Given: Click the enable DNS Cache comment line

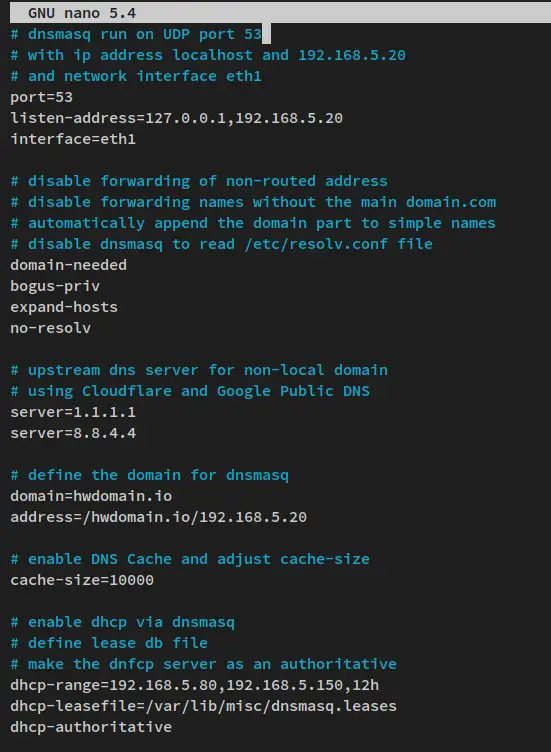Looking at the screenshot, I should click(x=190, y=559).
